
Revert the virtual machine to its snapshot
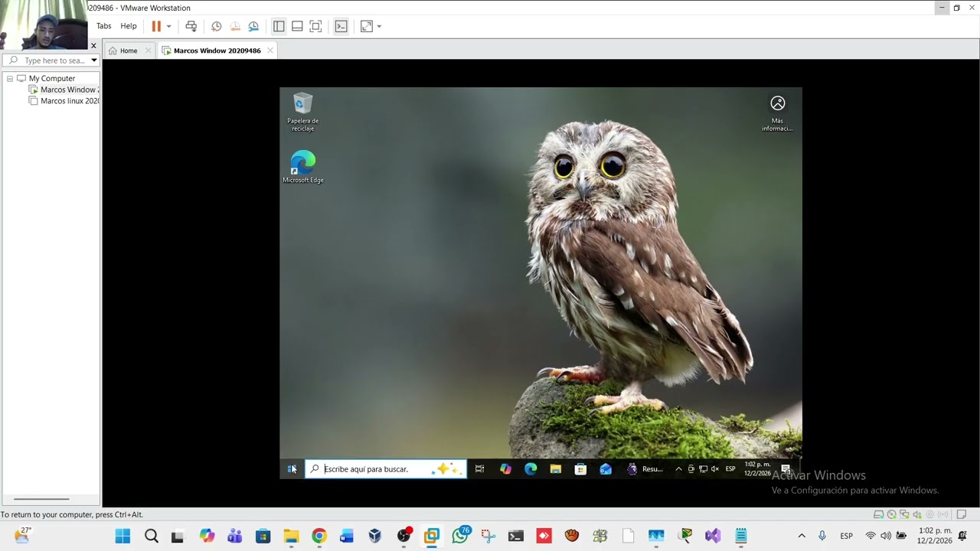coord(235,26)
